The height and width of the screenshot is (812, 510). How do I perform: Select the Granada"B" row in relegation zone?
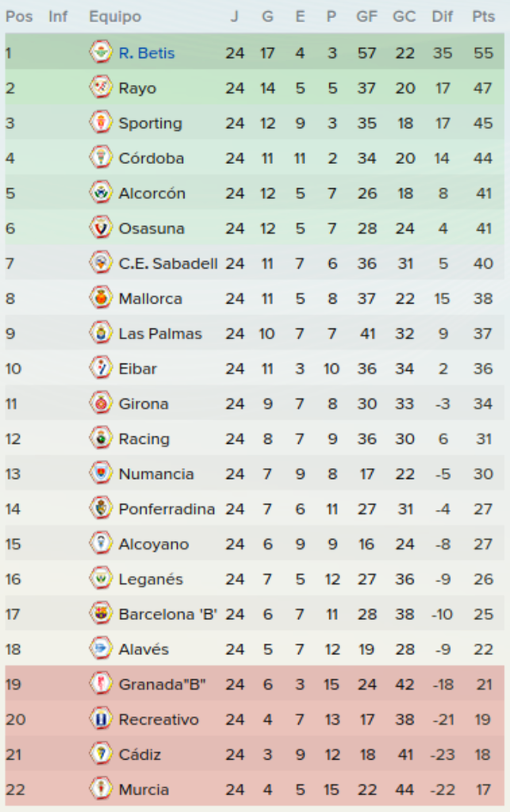[255, 684]
